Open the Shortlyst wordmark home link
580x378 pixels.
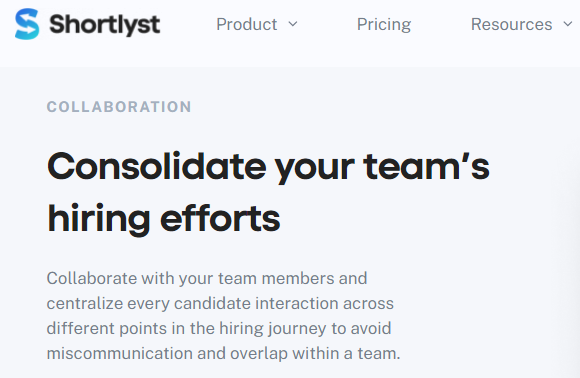click(x=105, y=25)
